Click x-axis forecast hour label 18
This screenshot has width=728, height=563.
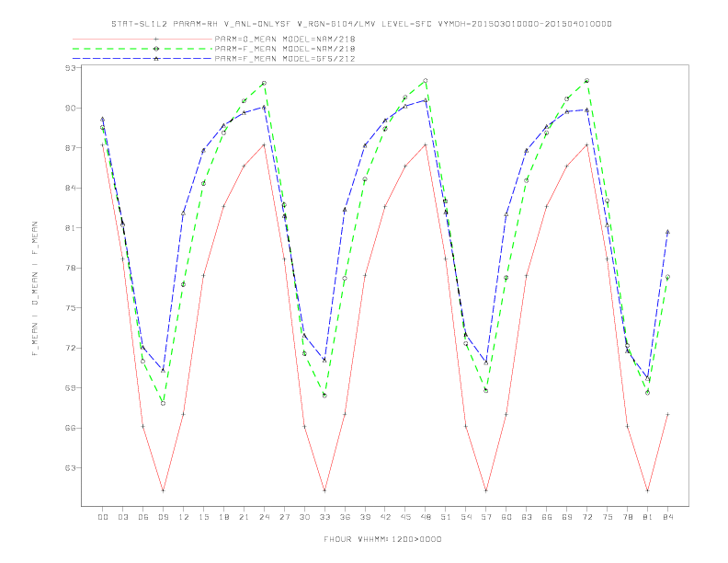(x=223, y=517)
